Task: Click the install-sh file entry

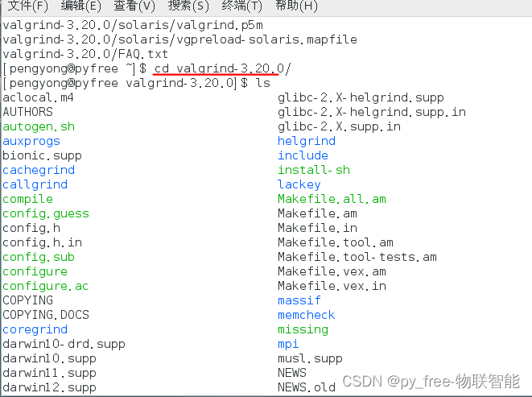Action: coord(314,170)
